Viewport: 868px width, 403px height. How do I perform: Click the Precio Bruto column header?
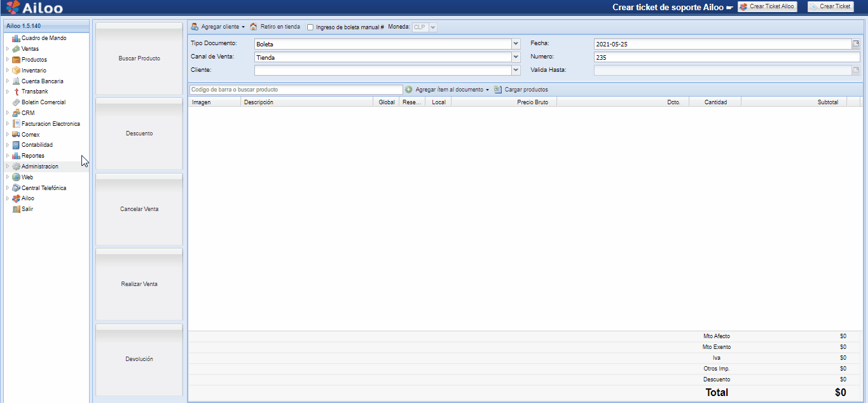[x=504, y=102]
